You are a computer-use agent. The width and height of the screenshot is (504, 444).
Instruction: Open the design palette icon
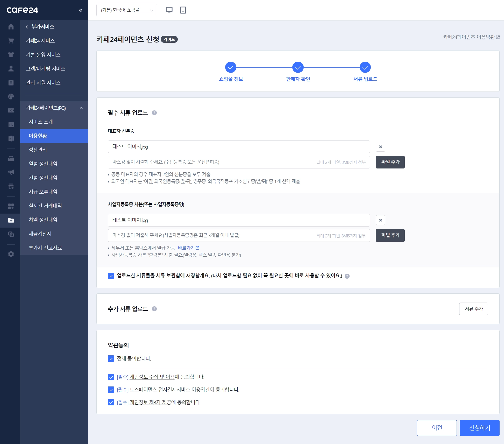pyautogui.click(x=11, y=97)
